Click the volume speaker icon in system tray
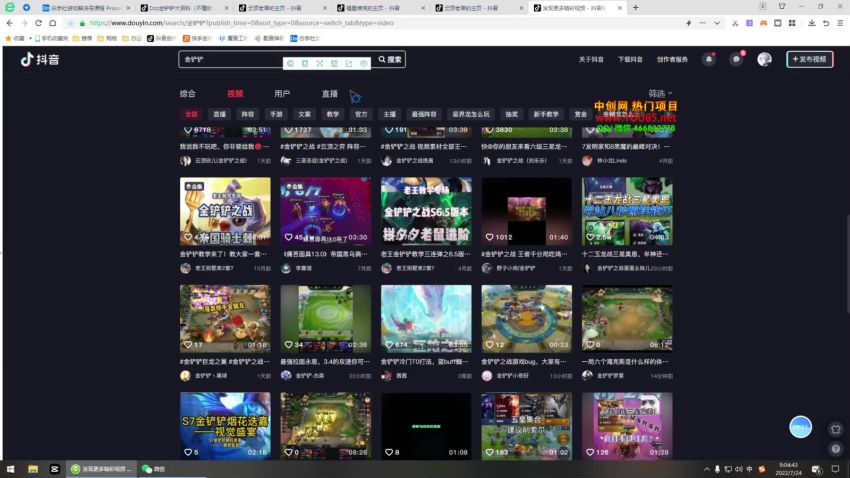The image size is (850, 478). 738,469
